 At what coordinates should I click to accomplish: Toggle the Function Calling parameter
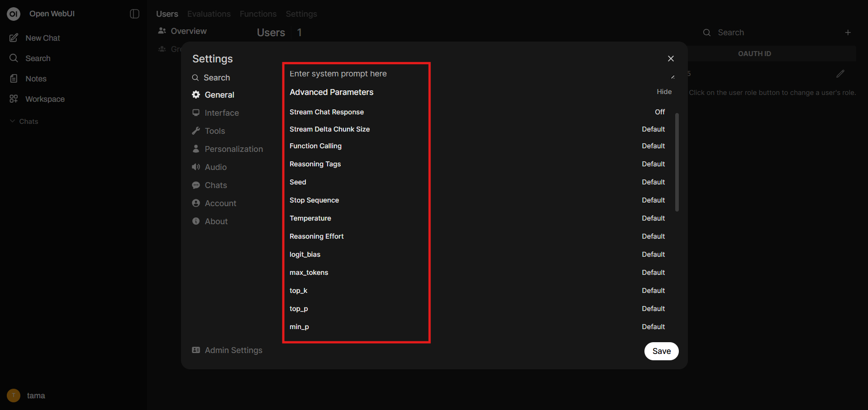(x=653, y=146)
